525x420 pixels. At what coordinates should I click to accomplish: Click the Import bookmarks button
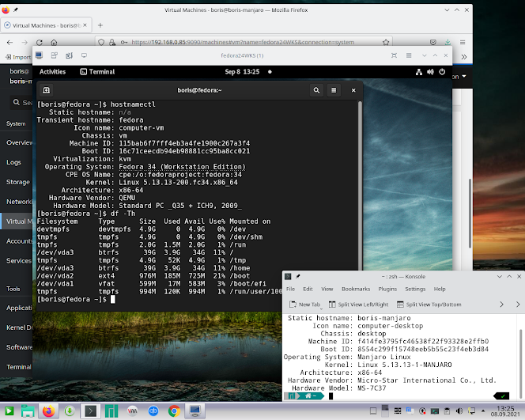point(18,57)
